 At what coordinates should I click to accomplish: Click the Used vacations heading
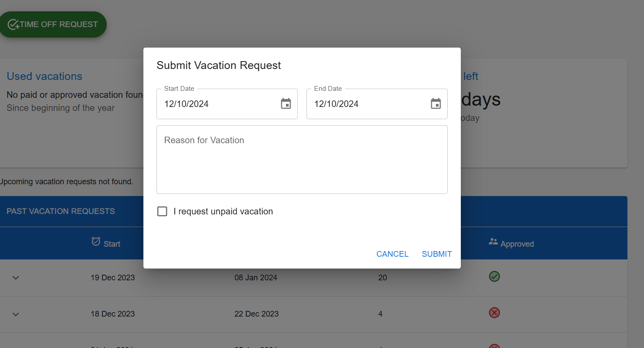[45, 76]
